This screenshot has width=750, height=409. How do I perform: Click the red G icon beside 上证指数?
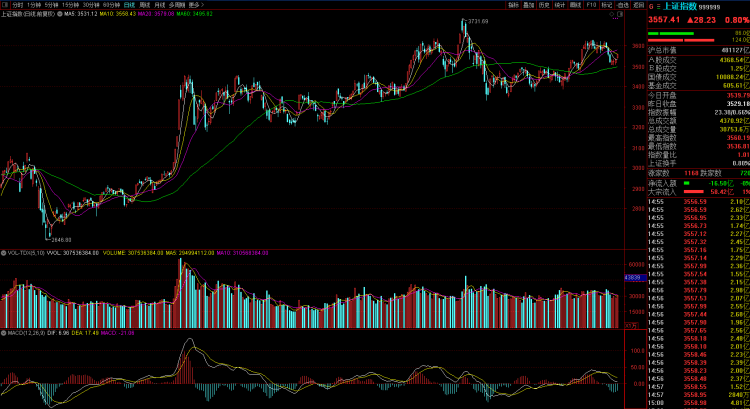tap(651, 6)
